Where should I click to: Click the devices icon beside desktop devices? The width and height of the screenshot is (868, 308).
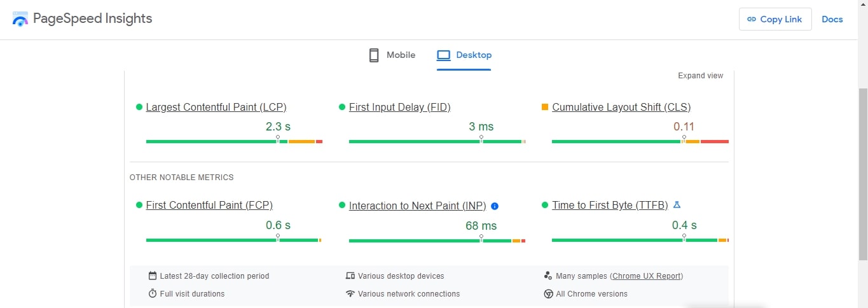[350, 276]
